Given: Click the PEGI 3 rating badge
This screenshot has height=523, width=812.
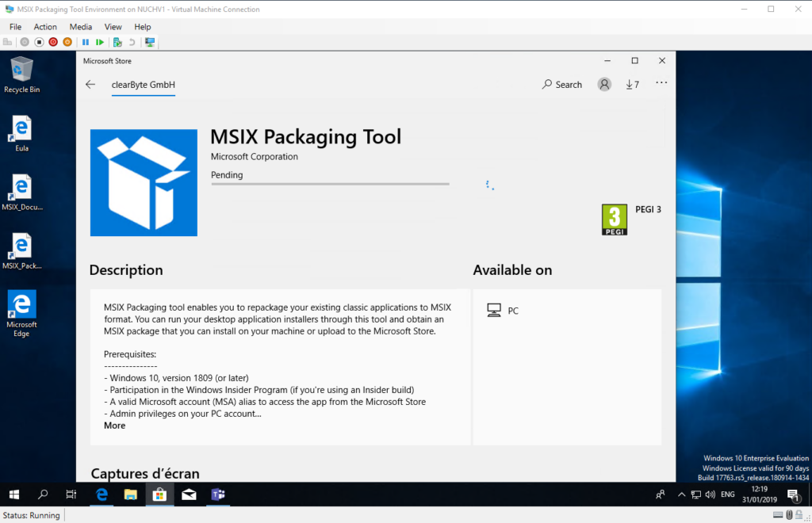Looking at the screenshot, I should [615, 220].
